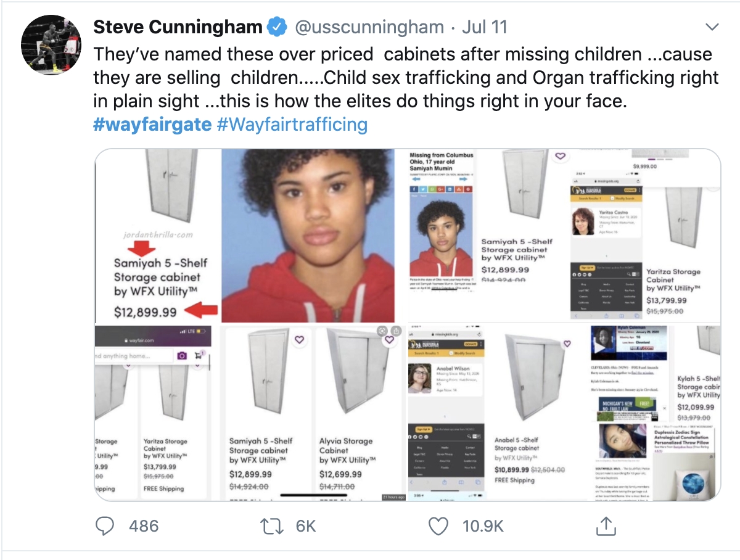The height and width of the screenshot is (560, 740).
Task: Open the #Wayfairtrafficing hashtag
Action: (x=292, y=125)
